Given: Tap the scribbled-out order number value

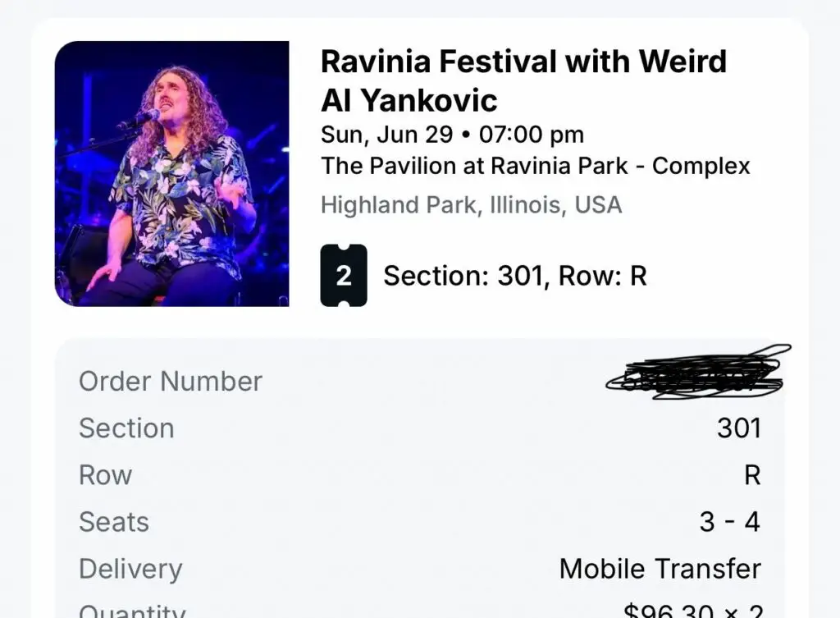Looking at the screenshot, I should 698,373.
